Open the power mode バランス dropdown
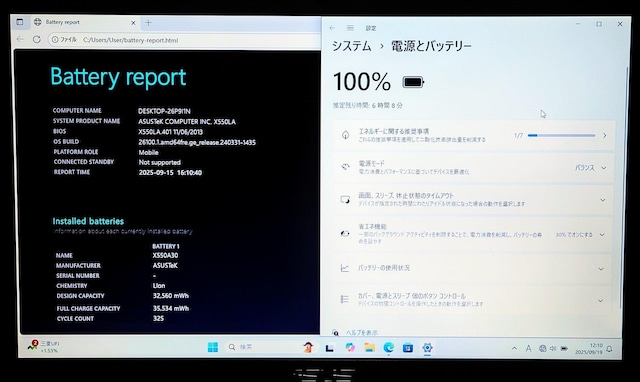The height and width of the screenshot is (382, 640). click(x=590, y=168)
